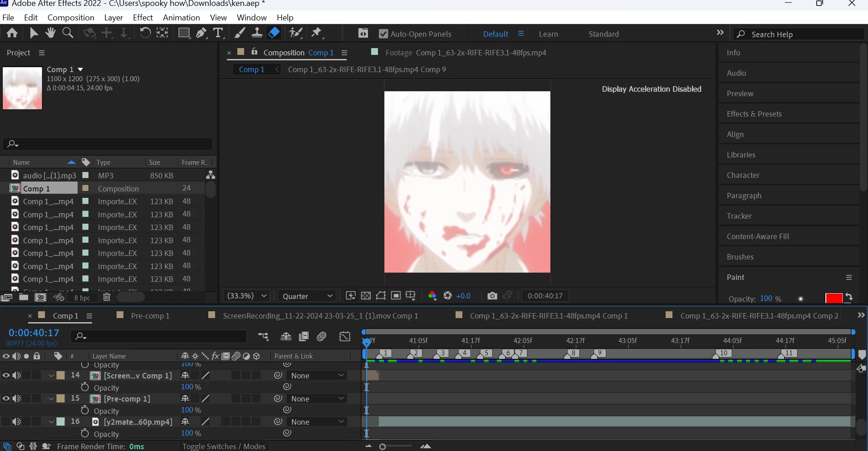Hide the Screen...v Comp 1 layer
Screen dimensions: 868x451
coord(6,375)
